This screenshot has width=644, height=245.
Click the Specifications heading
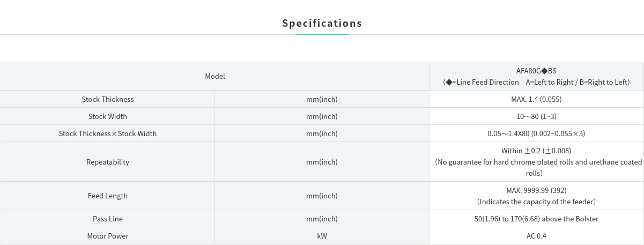click(x=322, y=23)
